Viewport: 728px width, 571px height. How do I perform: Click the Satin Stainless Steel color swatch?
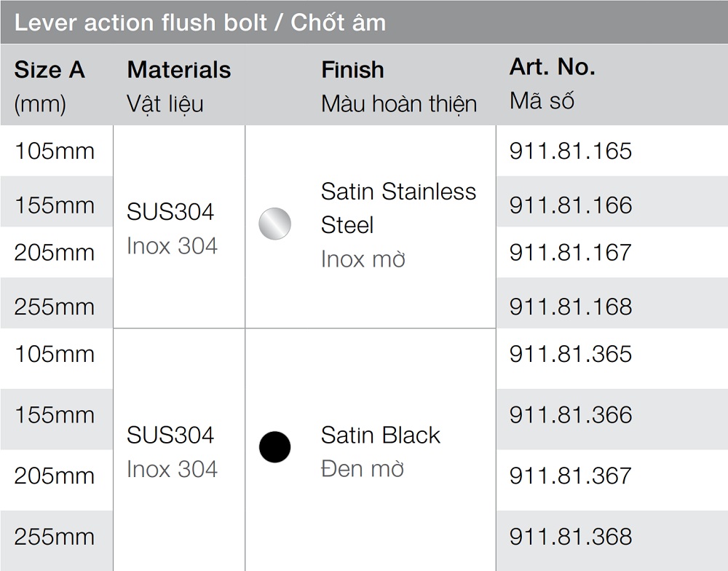coord(274,224)
